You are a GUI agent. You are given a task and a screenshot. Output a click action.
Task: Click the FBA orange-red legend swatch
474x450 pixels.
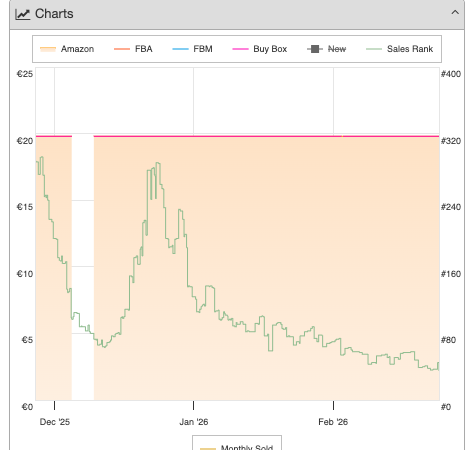coord(122,49)
